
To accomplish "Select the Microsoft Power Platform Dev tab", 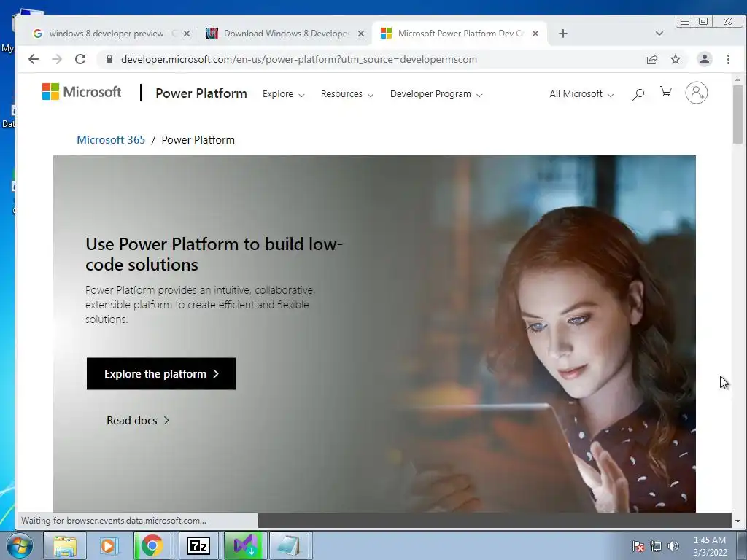I will coord(460,34).
